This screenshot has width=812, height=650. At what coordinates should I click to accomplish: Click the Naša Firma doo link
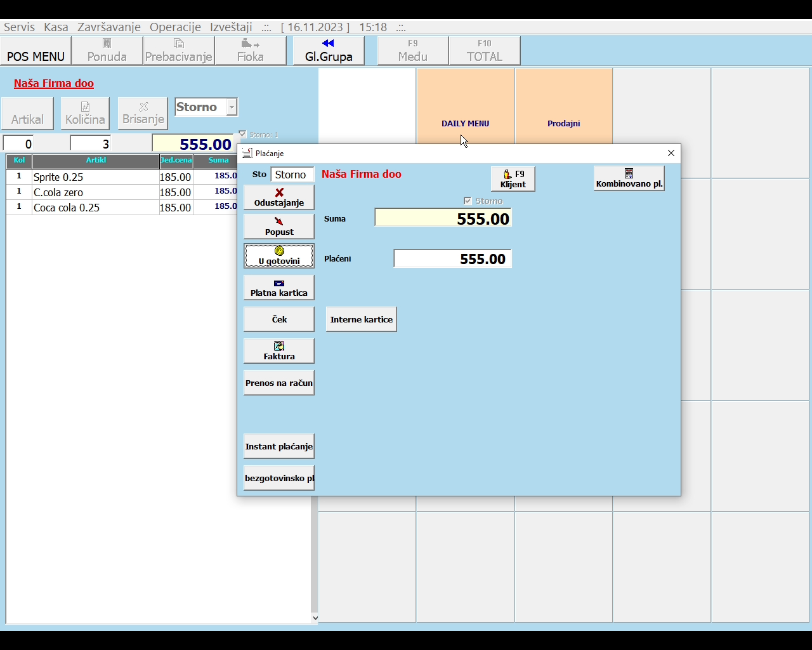click(x=54, y=83)
